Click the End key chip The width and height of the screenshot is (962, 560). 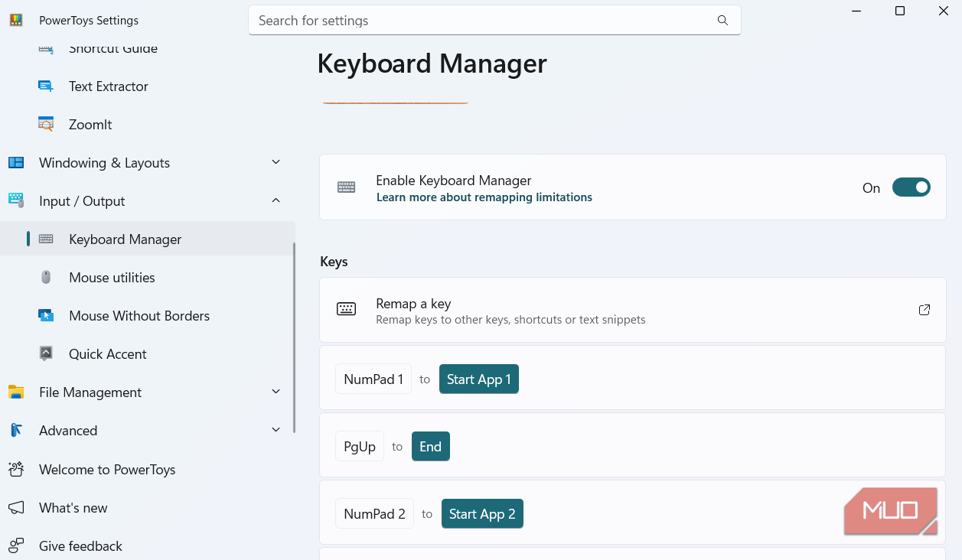point(431,447)
